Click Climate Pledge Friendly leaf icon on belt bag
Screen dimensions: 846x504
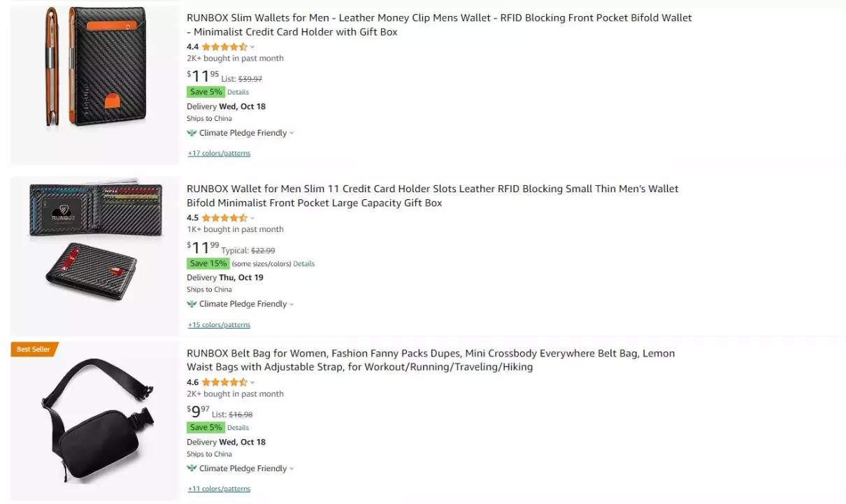point(192,468)
